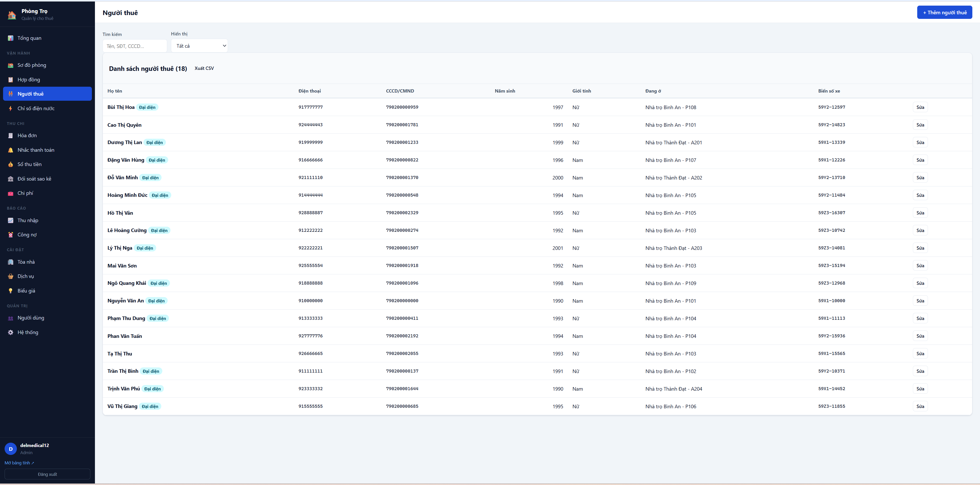Click Danh sách người thuê (18) heading
The height and width of the screenshot is (485, 980).
point(148,68)
